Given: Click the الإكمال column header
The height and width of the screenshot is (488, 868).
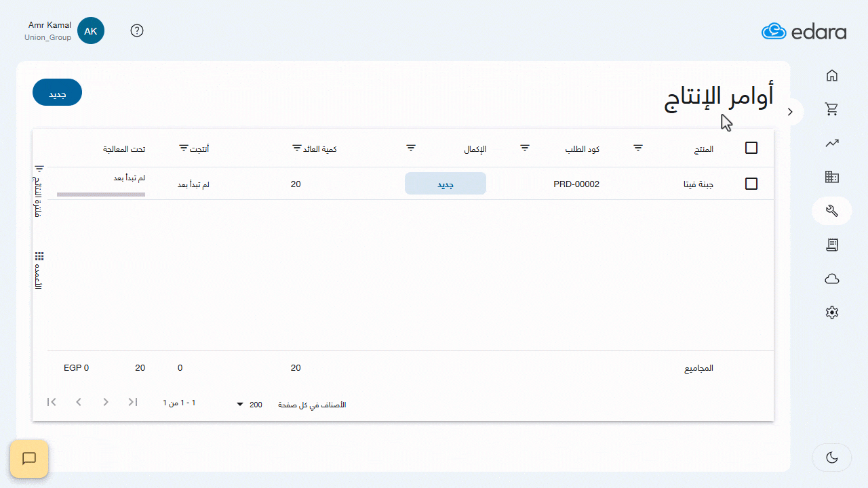Looking at the screenshot, I should tap(475, 148).
